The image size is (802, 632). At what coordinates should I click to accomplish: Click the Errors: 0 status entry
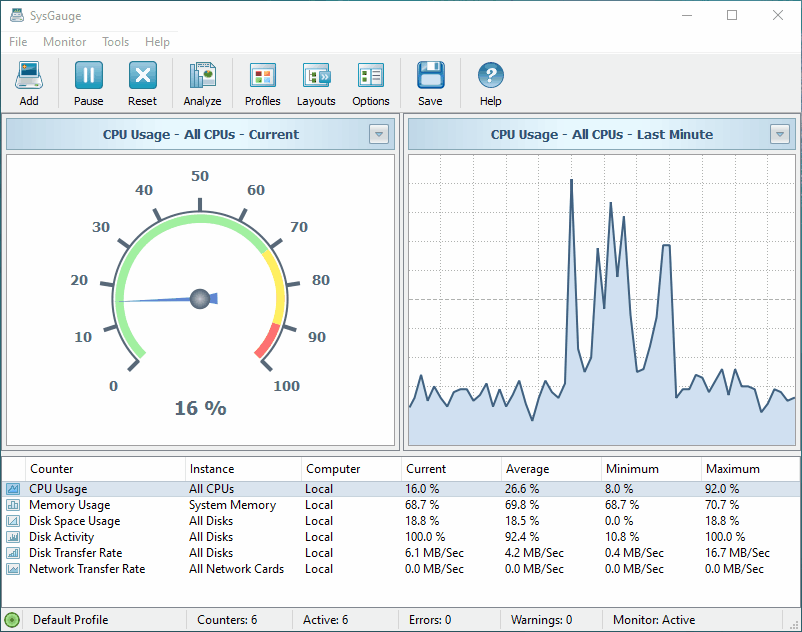[x=430, y=620]
